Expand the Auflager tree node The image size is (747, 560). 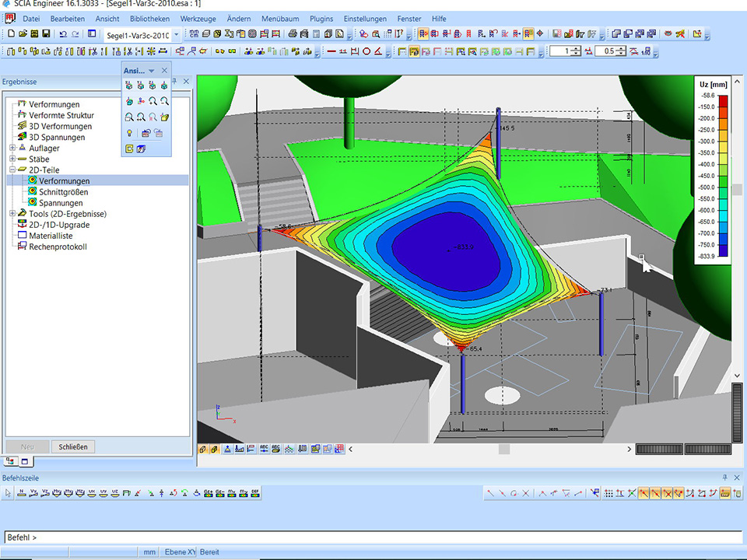pos(12,148)
